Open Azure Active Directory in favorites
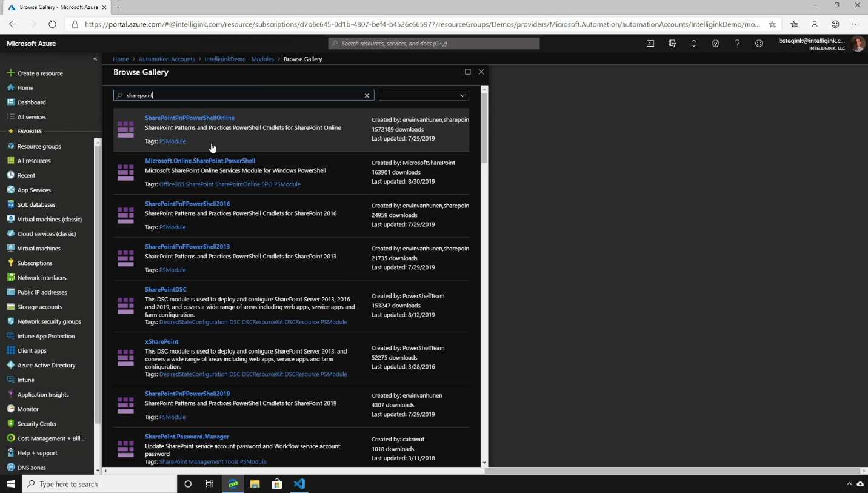 [46, 366]
